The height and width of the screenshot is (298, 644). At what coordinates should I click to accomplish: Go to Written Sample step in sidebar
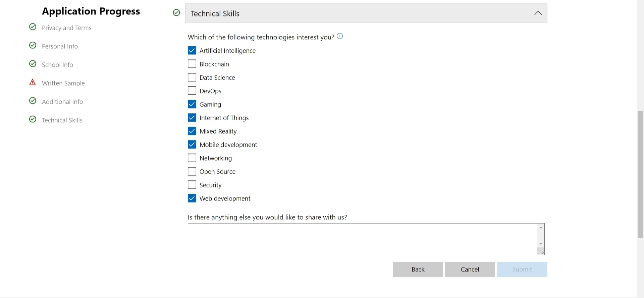tap(63, 83)
